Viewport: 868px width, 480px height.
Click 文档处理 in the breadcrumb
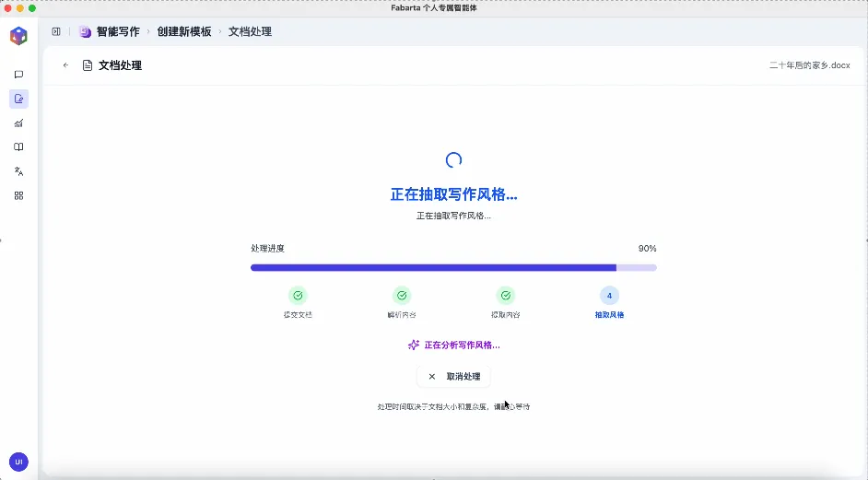point(250,31)
